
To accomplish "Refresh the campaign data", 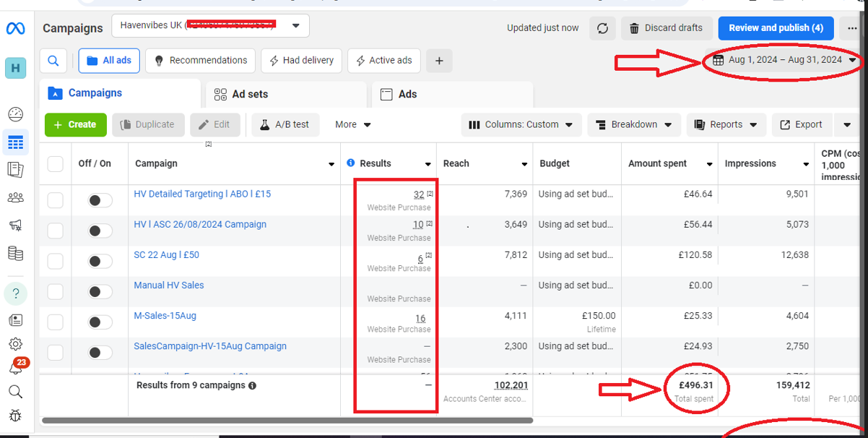I will [602, 28].
